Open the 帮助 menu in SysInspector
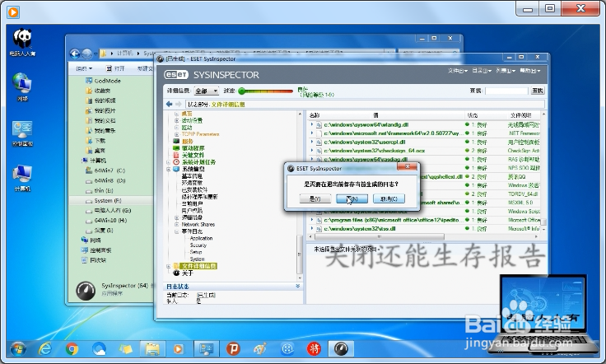The image size is (606, 364). click(530, 71)
